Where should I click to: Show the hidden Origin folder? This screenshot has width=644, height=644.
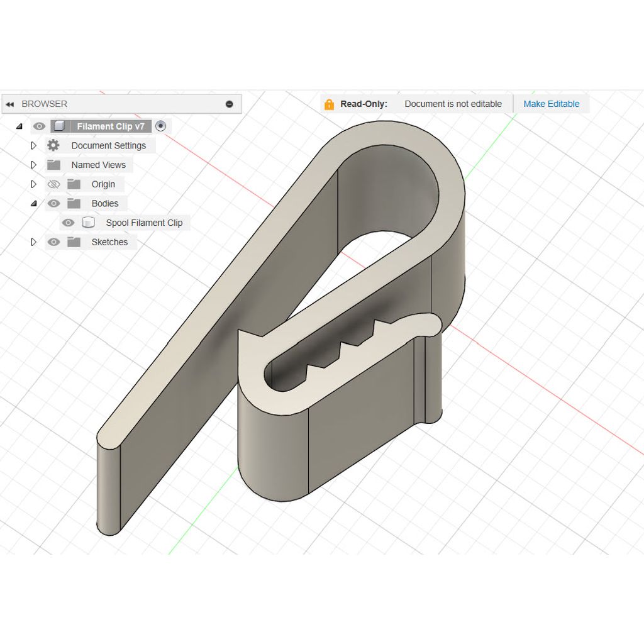pos(53,184)
